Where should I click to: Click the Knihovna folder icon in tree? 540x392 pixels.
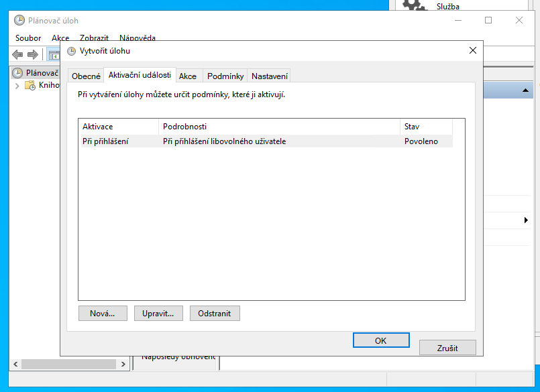point(30,85)
